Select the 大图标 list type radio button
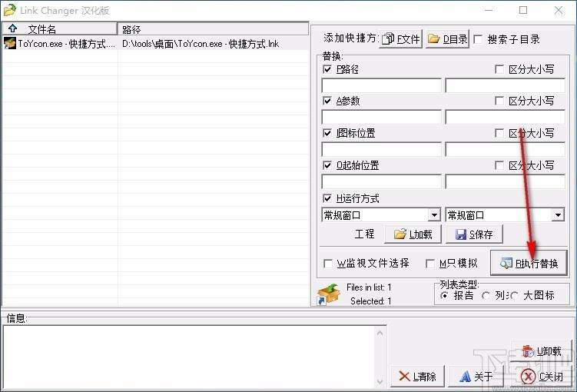Image resolution: width=577 pixels, height=392 pixels. (515, 295)
